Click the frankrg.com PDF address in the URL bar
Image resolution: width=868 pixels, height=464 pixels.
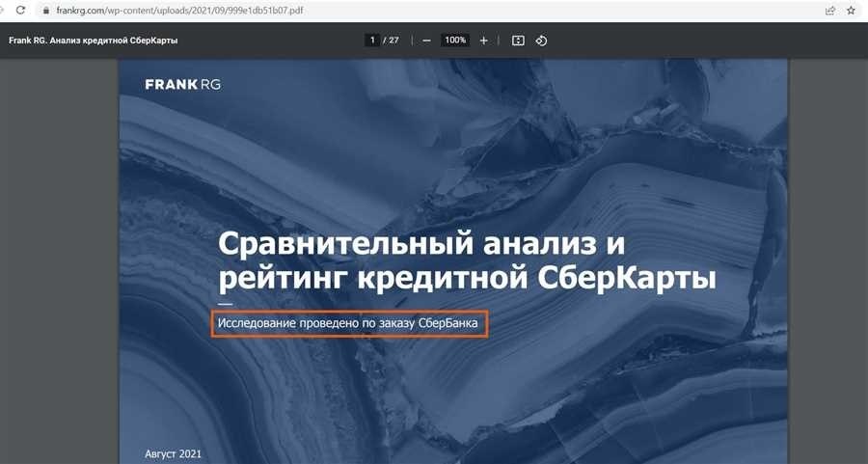(179, 11)
